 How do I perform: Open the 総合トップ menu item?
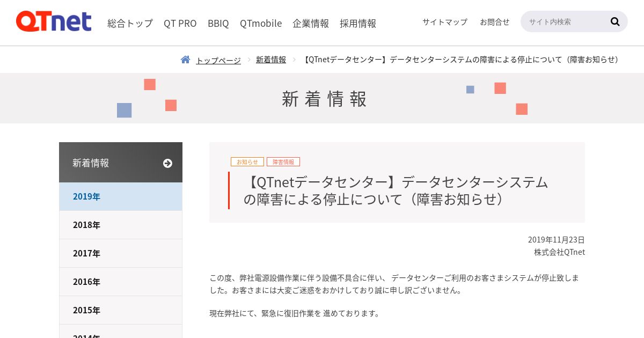pyautogui.click(x=130, y=23)
